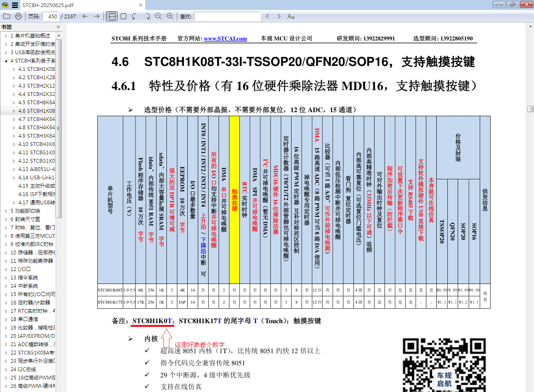Open bookmark 24 I2C总线
Viewport: 534px width, 392px height.
[x=23, y=369]
